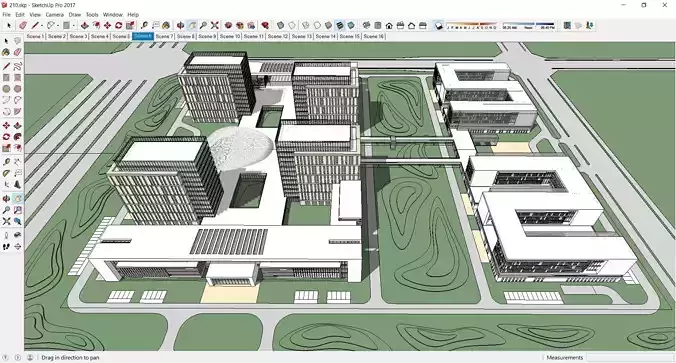Select the Dimension tool
This screenshot has width=676, height=363.
17,162
